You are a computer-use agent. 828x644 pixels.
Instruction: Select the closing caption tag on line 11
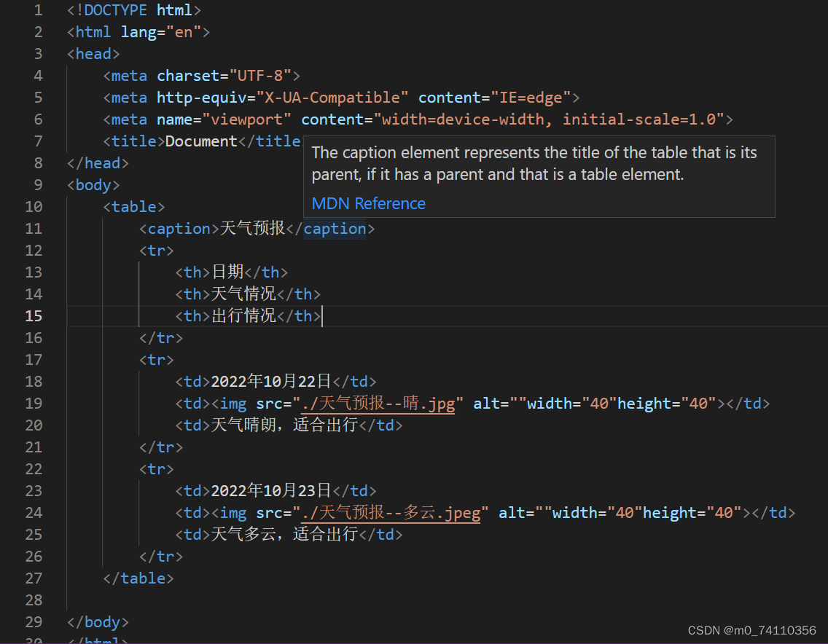330,229
